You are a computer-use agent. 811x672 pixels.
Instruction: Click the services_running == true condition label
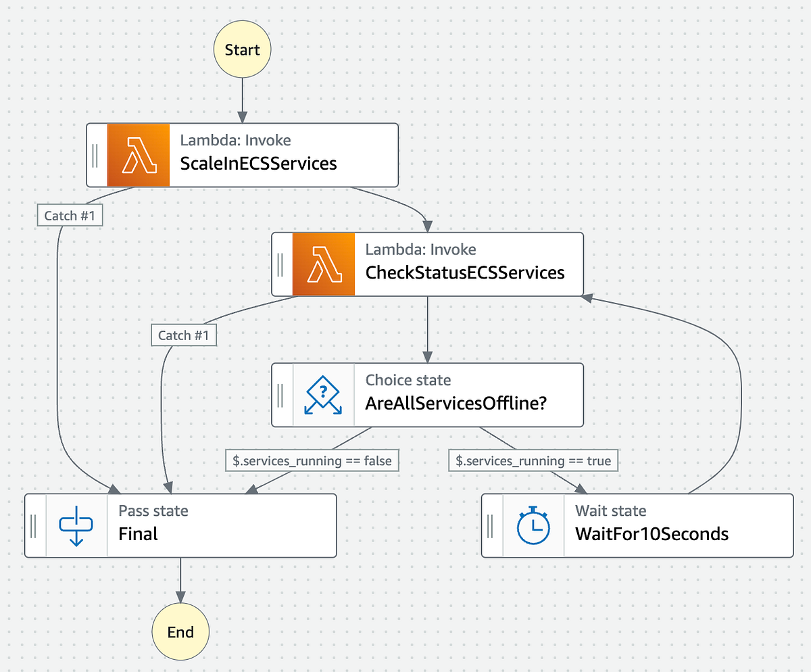[533, 460]
